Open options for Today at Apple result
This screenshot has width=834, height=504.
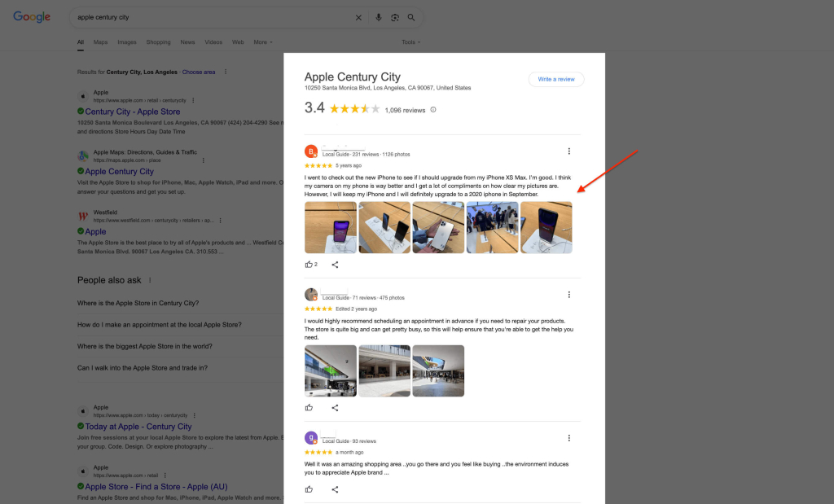coord(195,415)
